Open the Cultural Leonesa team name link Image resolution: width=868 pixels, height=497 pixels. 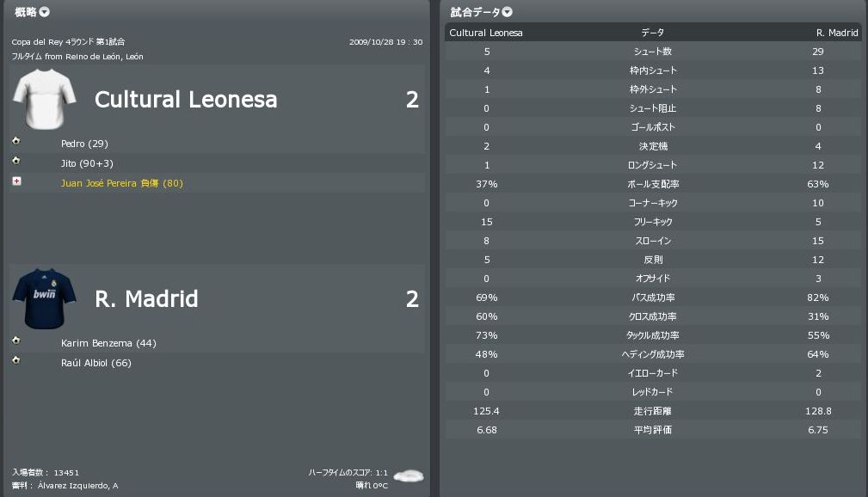[186, 100]
